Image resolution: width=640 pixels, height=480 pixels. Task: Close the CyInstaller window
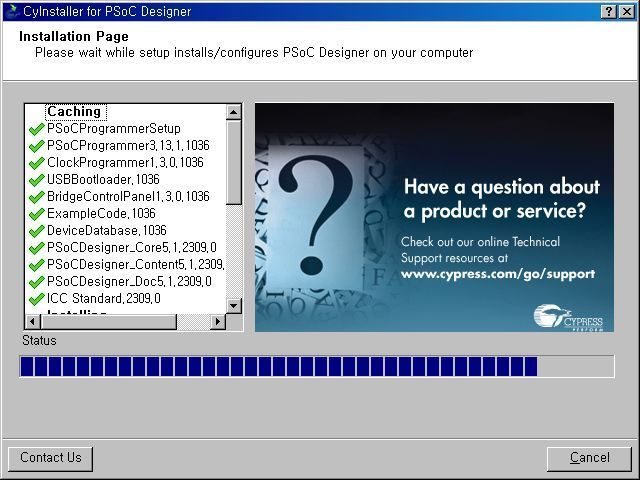click(x=627, y=12)
